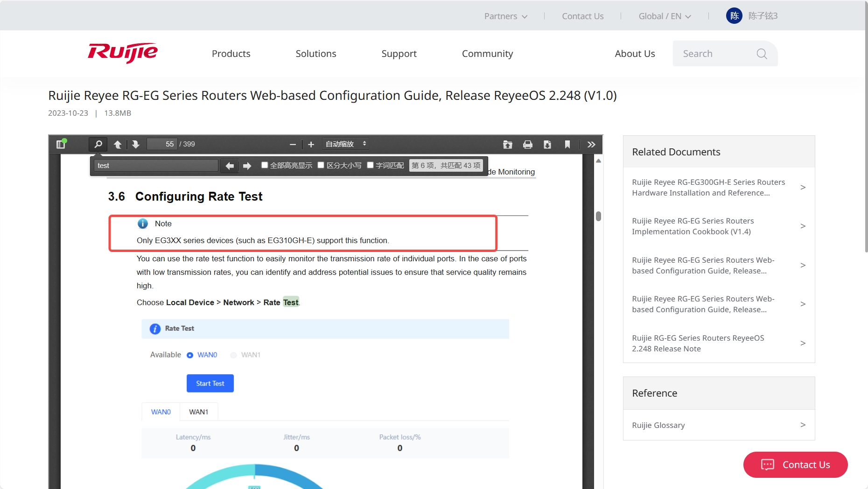The image size is (868, 489).
Task: Click the Ruijie logo
Action: click(x=123, y=53)
